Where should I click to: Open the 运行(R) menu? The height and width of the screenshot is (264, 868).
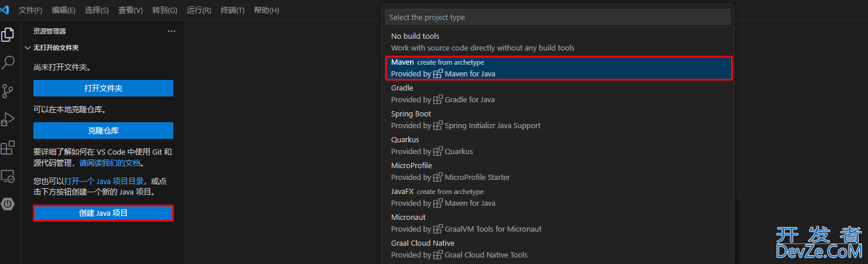click(x=199, y=11)
